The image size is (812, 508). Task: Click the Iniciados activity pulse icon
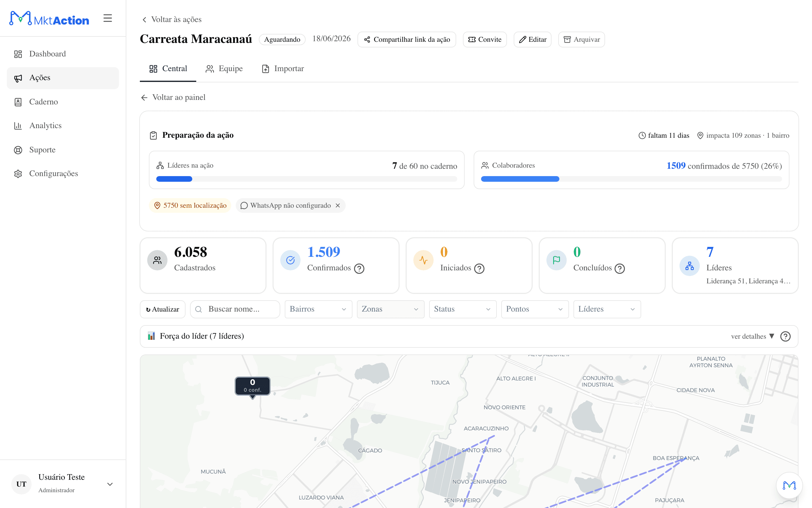(x=423, y=260)
